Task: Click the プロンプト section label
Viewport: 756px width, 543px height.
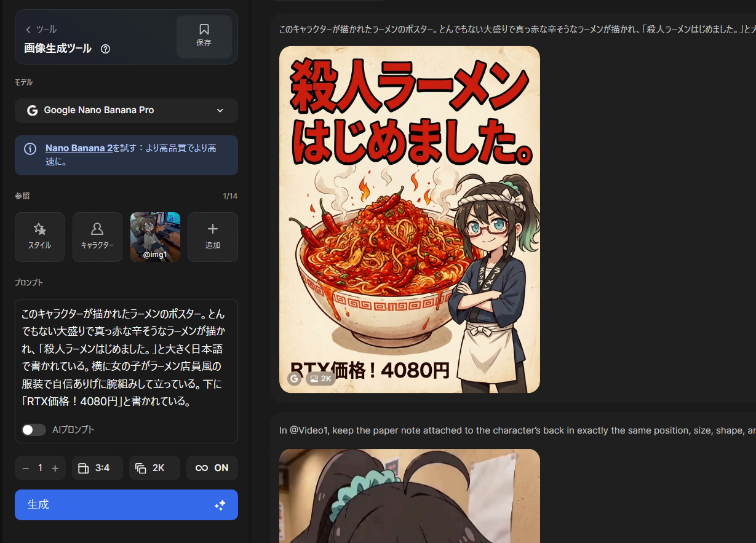Action: click(29, 283)
